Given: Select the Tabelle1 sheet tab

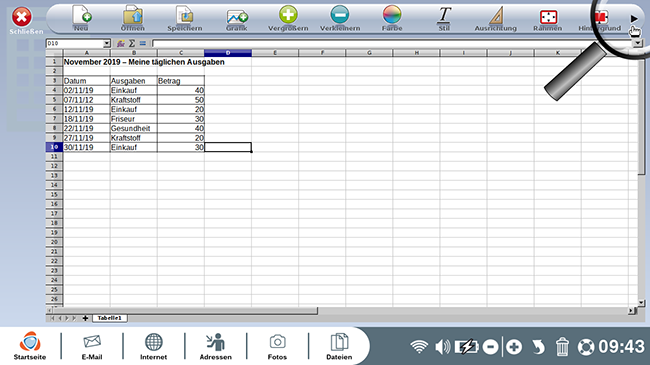Looking at the screenshot, I should (x=109, y=318).
